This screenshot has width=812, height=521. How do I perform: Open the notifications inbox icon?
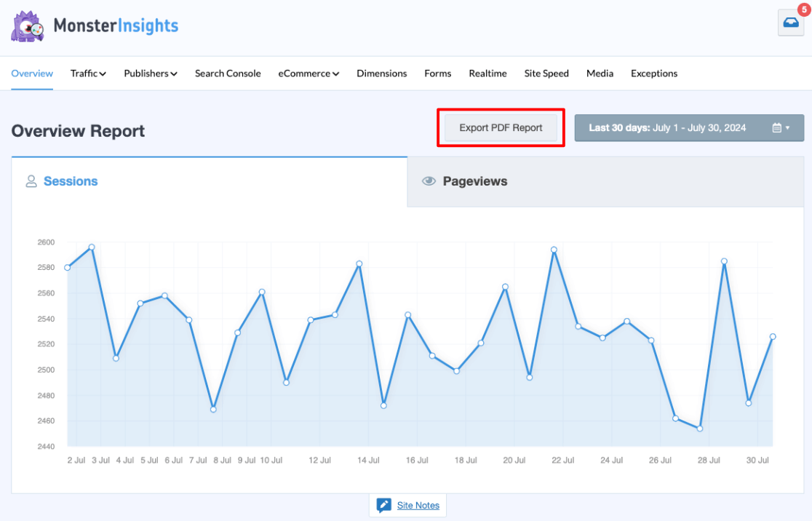point(790,23)
